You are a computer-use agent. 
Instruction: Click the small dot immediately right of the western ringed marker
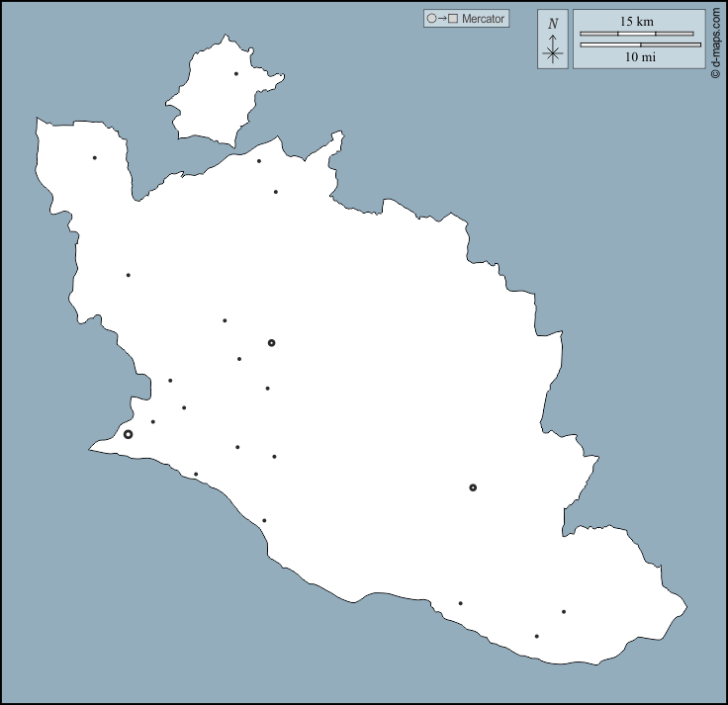pyautogui.click(x=152, y=422)
